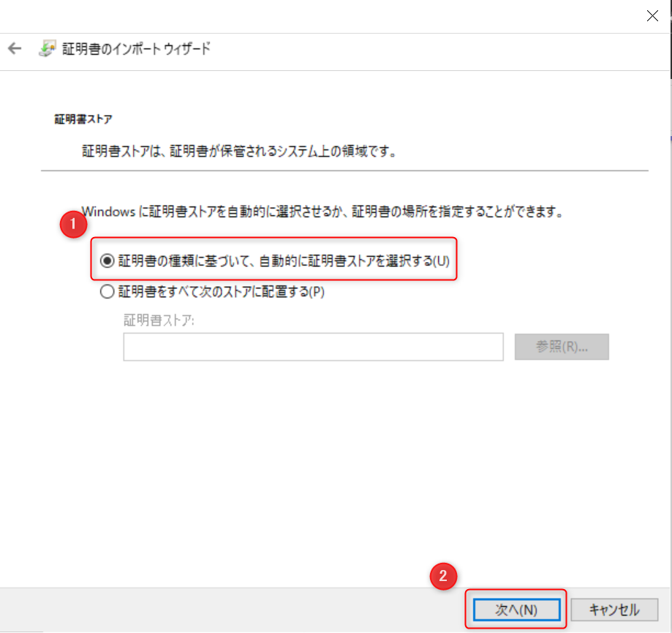Choose 証明書をすべて次のストアに配置する option

(107, 291)
